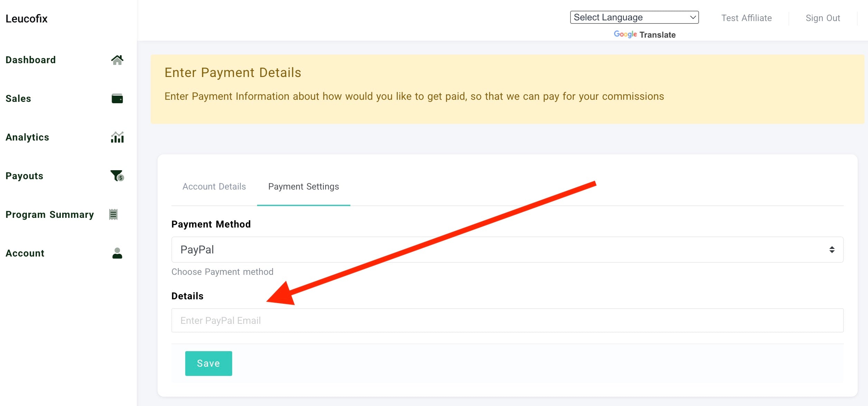Open Program Summary menu item

[x=50, y=214]
